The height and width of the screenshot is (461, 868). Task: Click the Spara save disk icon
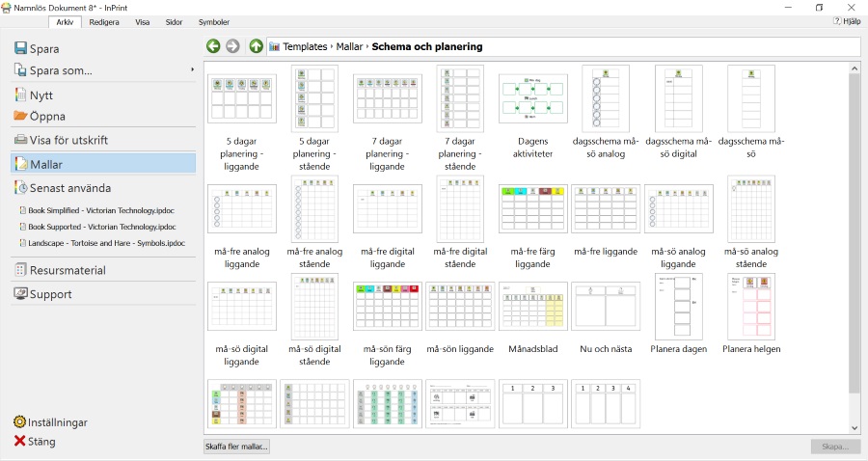21,48
